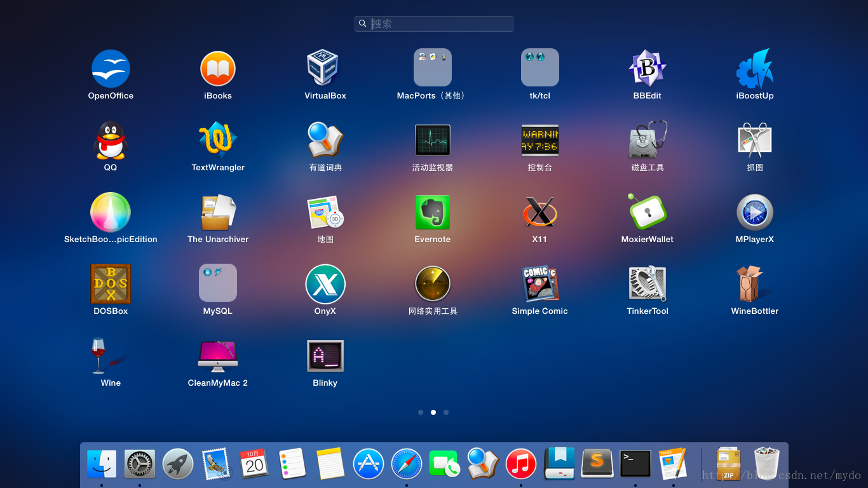Open the tk/tcl folder

540,67
